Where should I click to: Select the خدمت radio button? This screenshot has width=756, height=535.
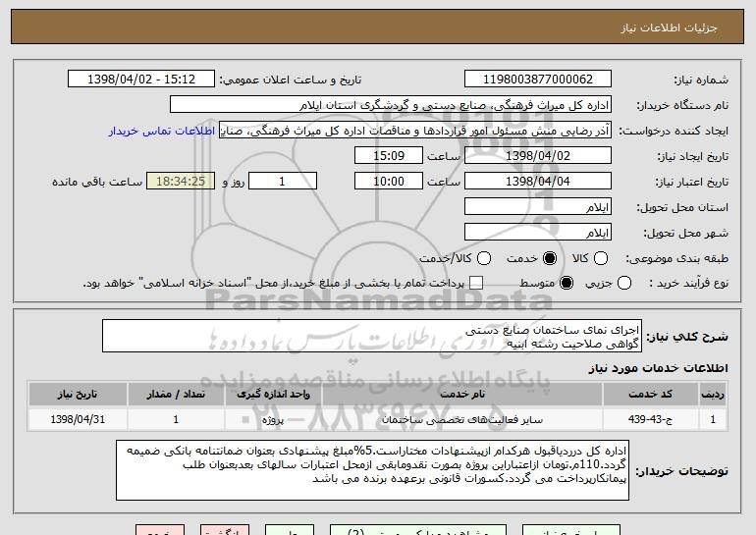click(550, 258)
